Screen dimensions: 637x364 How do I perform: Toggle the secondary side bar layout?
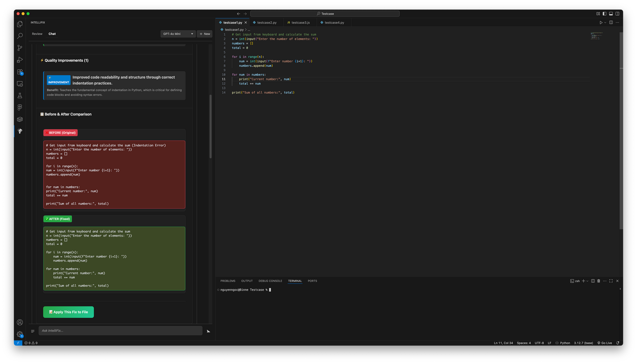click(617, 14)
